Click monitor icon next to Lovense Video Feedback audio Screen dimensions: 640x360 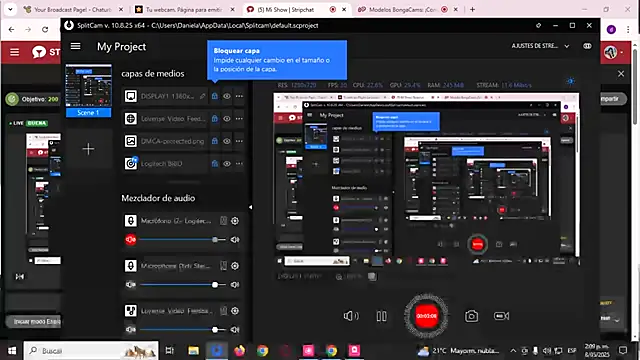point(223,311)
